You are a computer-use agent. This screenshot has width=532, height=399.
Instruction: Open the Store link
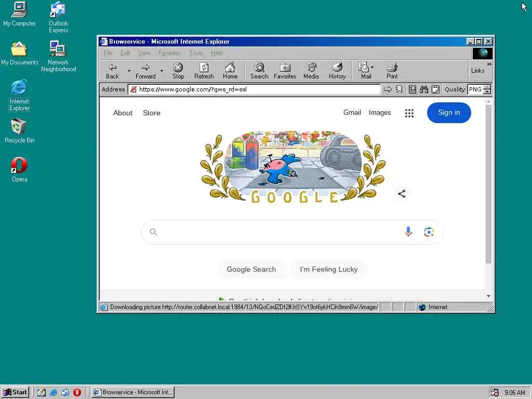click(x=151, y=113)
